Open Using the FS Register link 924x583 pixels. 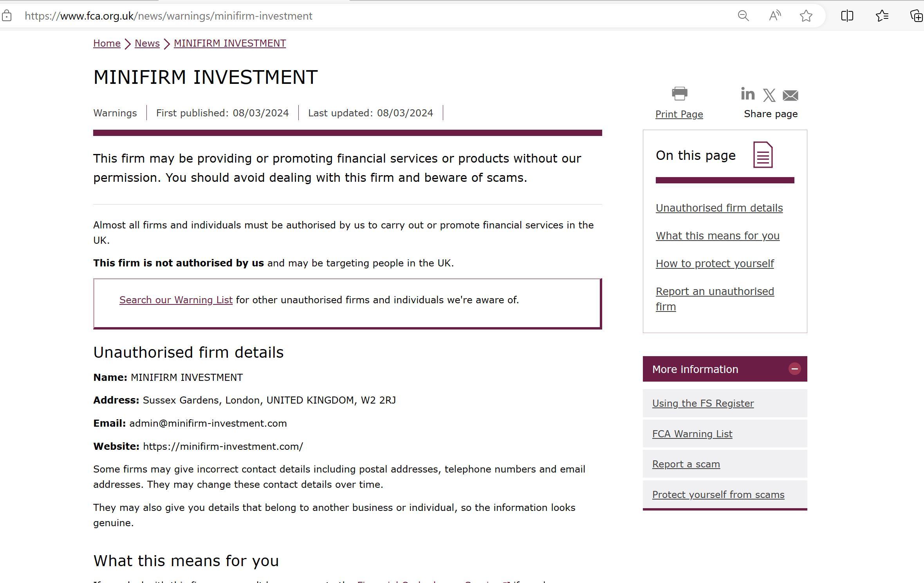click(x=703, y=403)
